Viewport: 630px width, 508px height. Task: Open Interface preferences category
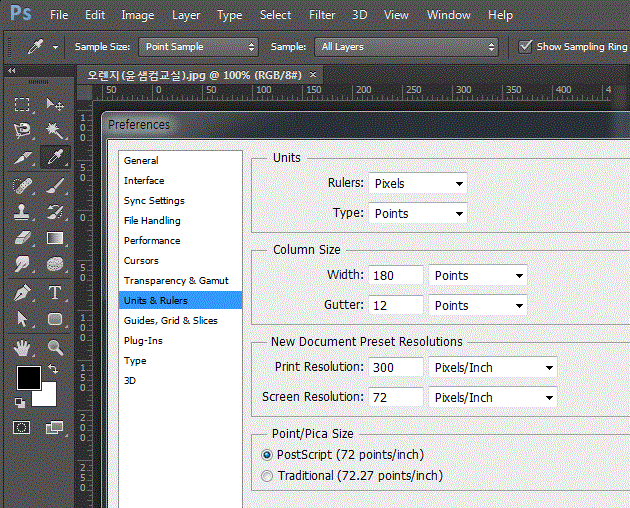180,180
